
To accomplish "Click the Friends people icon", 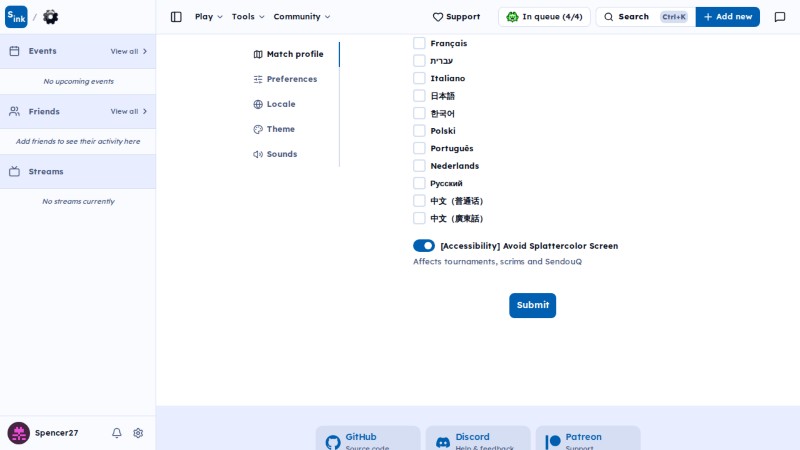I will (14, 111).
